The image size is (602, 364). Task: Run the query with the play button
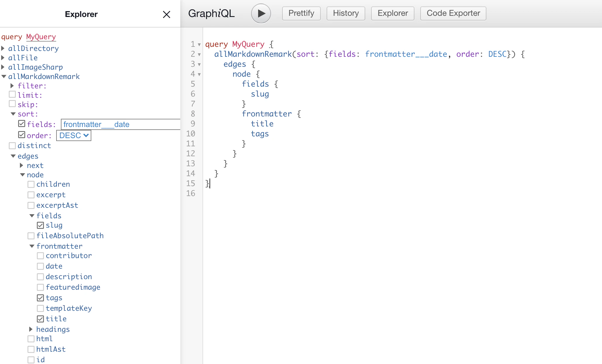[261, 13]
